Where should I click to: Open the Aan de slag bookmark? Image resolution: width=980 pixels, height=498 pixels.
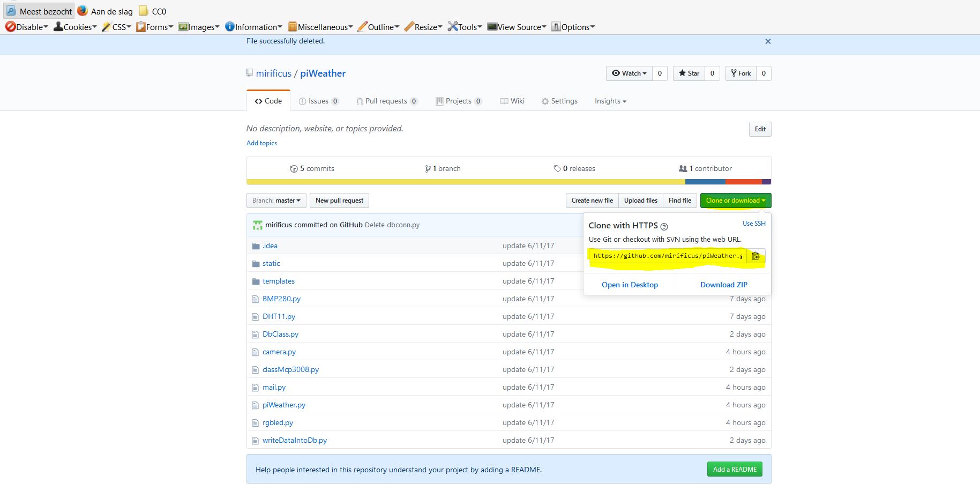(x=105, y=11)
